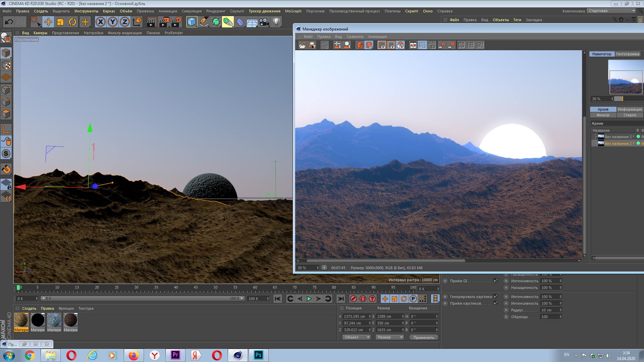The width and height of the screenshot is (644, 362).
Task: Select the Scale tool in the top toolbar
Action: pyautogui.click(x=60, y=22)
